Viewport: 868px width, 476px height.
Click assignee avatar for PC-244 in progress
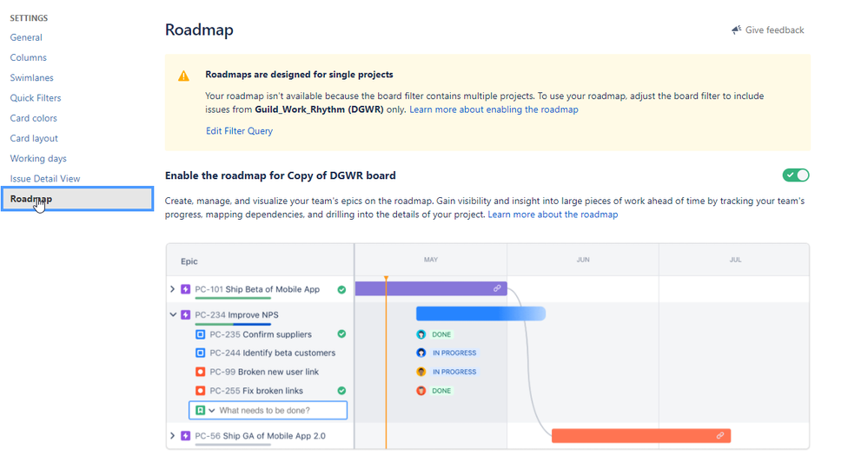point(421,353)
